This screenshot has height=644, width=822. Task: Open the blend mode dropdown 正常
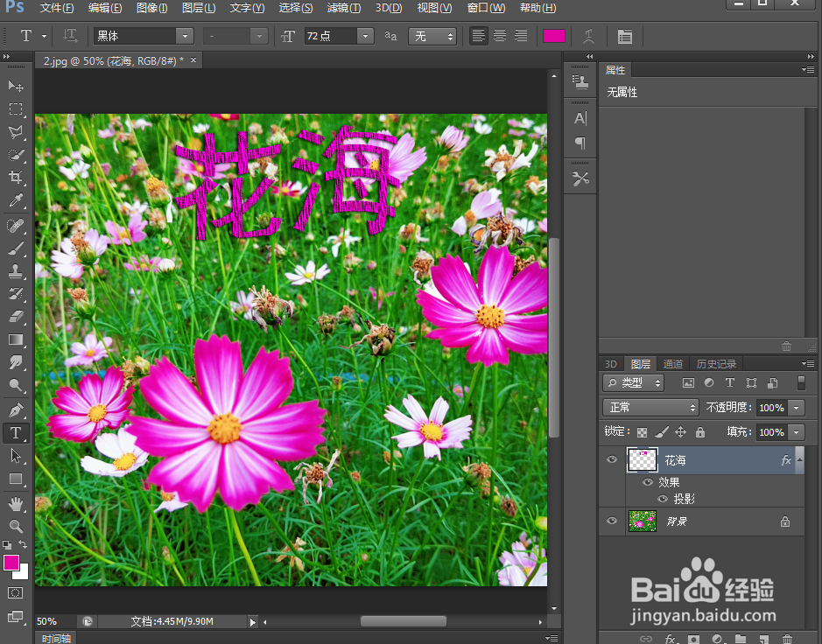pyautogui.click(x=650, y=407)
